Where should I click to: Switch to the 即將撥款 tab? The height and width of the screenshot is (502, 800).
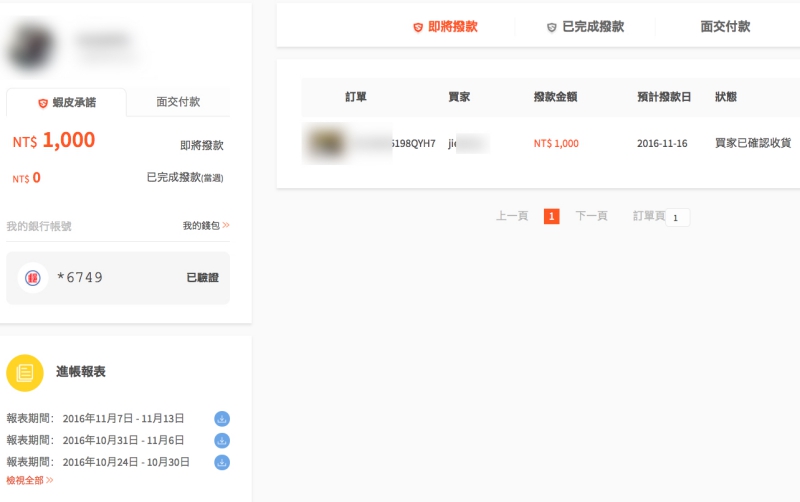(x=445, y=27)
